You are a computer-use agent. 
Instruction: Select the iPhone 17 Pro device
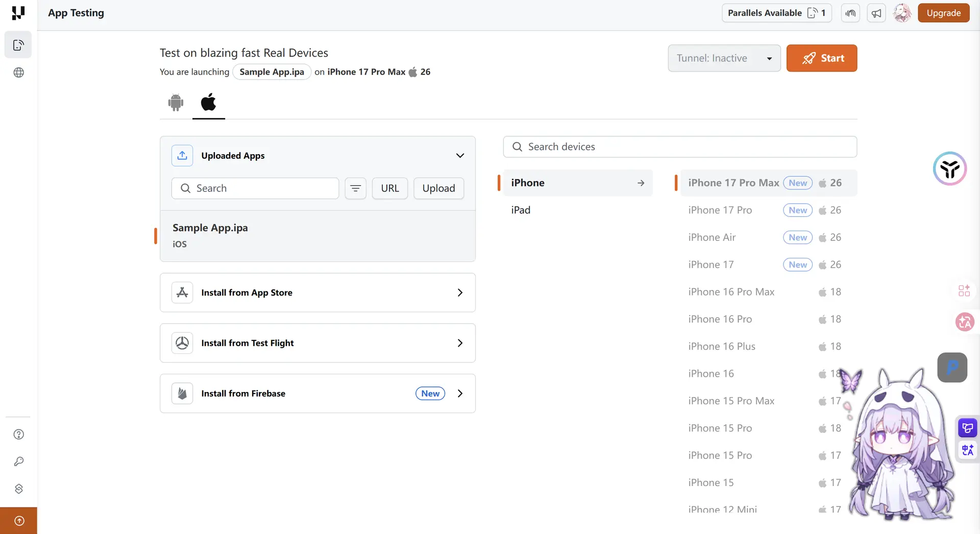tap(769, 210)
